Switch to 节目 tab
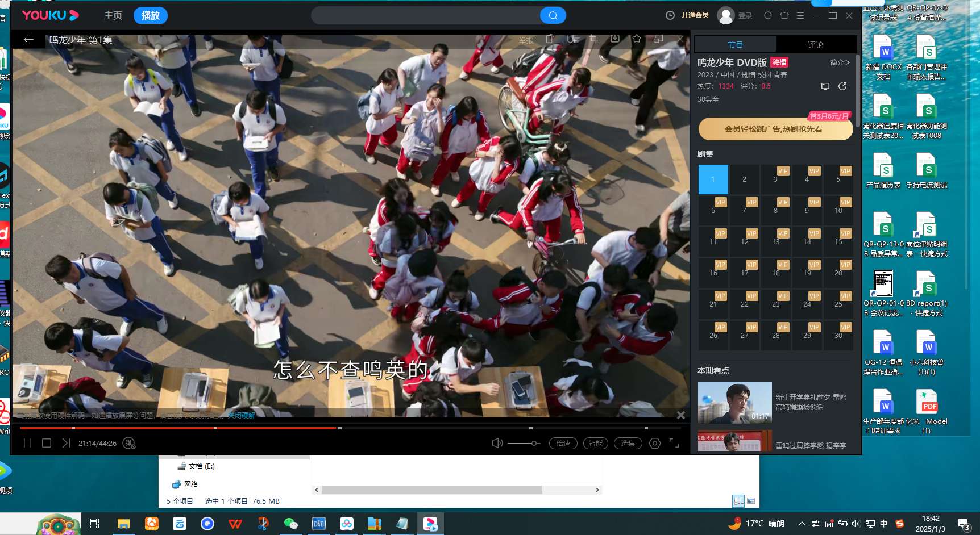 pyautogui.click(x=736, y=45)
